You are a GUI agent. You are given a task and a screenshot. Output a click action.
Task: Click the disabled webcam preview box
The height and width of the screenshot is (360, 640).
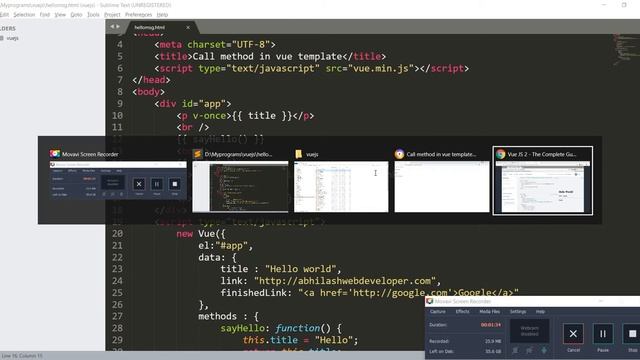[x=529, y=331]
